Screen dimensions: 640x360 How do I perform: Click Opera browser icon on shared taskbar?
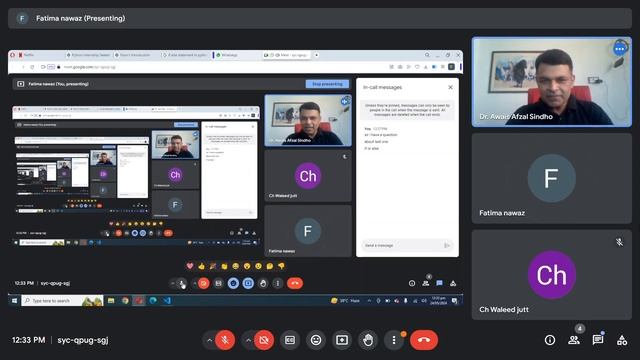(x=139, y=300)
